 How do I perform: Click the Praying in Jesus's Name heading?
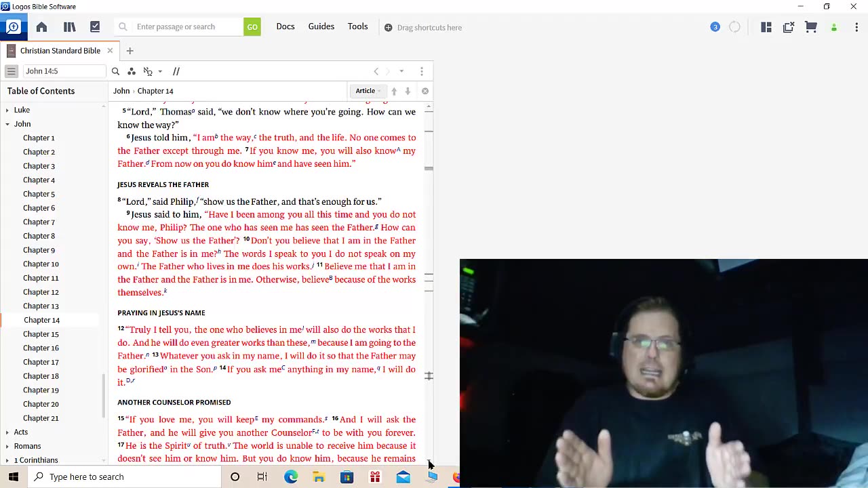pyautogui.click(x=161, y=313)
